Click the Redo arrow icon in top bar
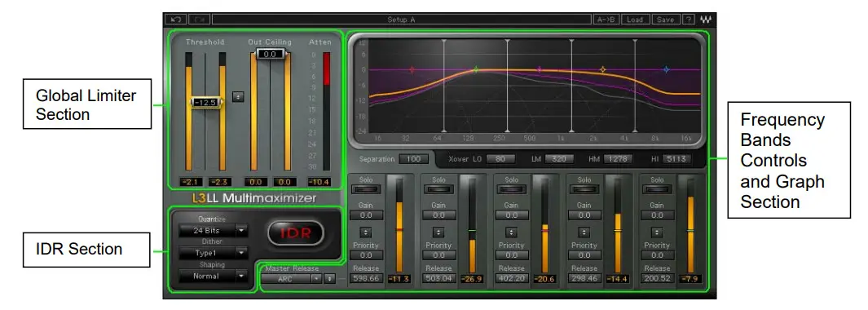Image resolution: width=868 pixels, height=310 pixels. (x=200, y=20)
